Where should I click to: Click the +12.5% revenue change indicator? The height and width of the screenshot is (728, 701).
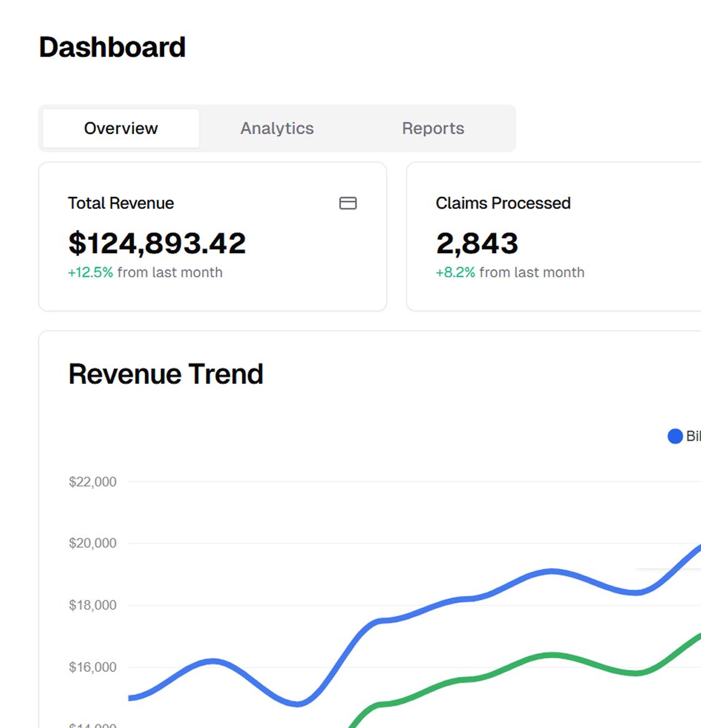click(x=90, y=272)
